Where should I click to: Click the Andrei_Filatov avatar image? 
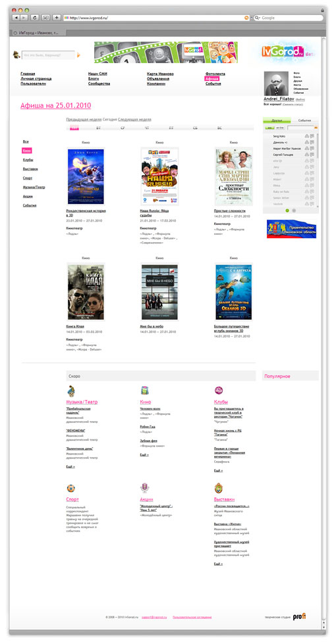[276, 84]
